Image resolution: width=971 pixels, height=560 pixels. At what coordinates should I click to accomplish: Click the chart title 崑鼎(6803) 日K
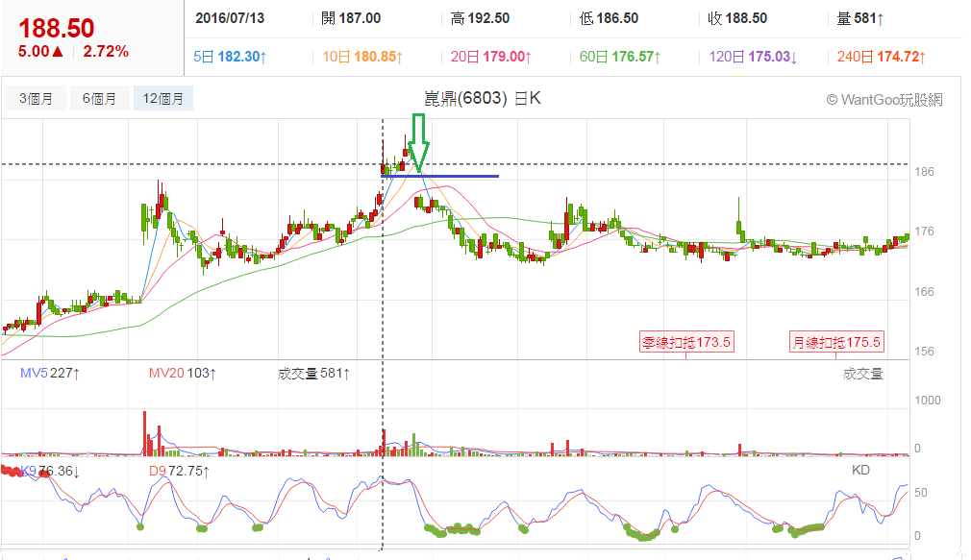(482, 98)
